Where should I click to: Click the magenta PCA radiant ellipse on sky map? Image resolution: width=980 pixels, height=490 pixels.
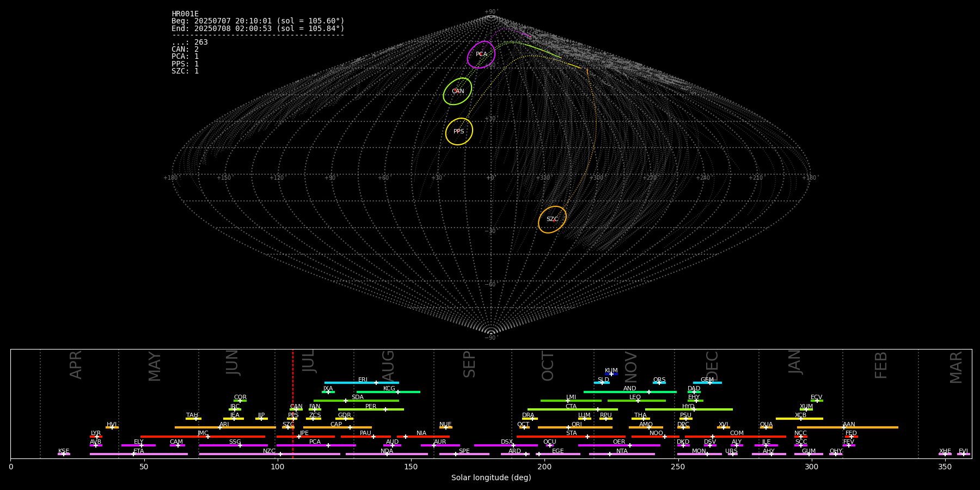(481, 54)
